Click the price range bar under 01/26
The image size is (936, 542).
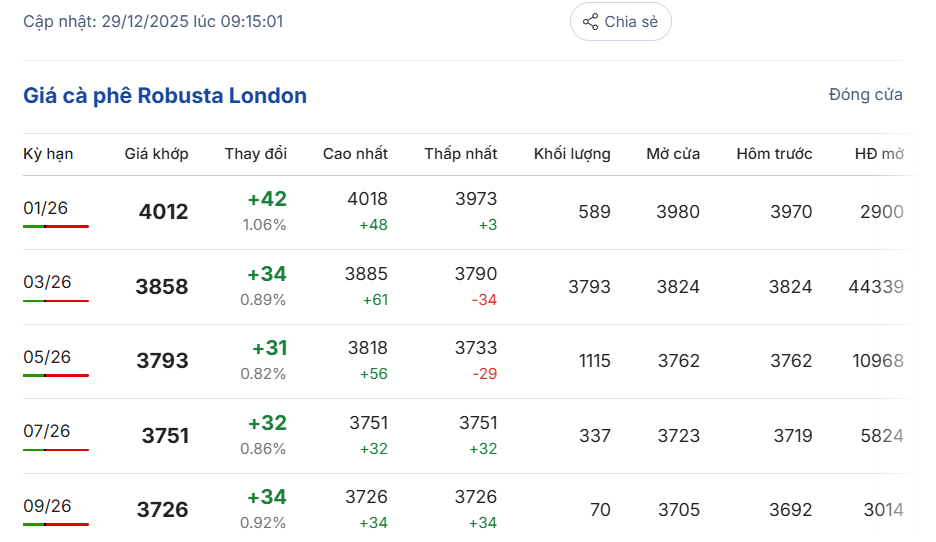pyautogui.click(x=56, y=227)
